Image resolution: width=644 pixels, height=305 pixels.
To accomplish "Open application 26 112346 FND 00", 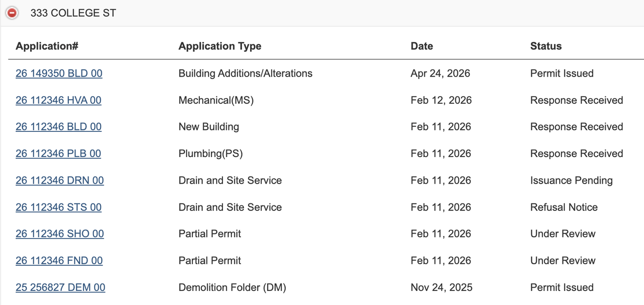I will pos(59,261).
